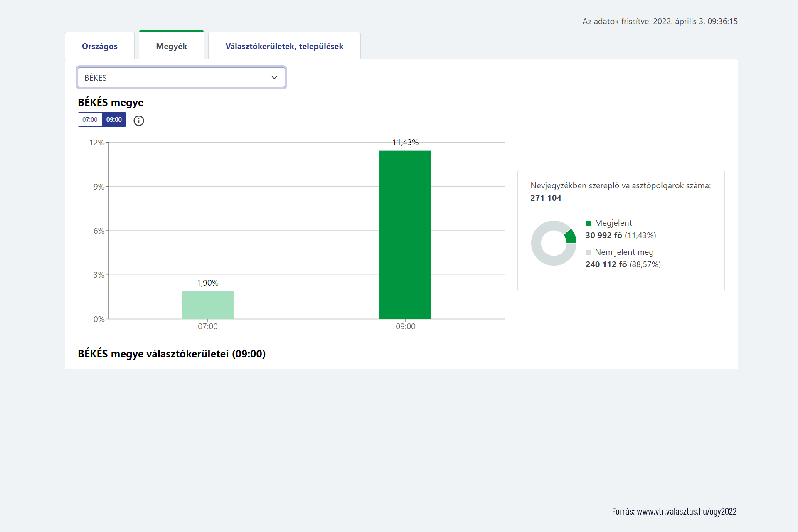
Task: Click the 1,90% bar value label
Action: coord(207,283)
